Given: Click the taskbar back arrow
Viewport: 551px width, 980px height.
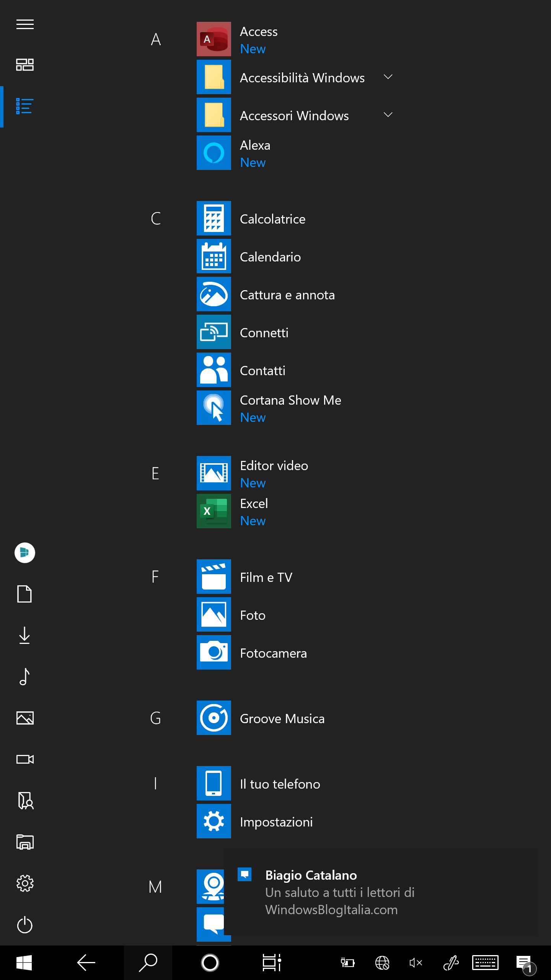Looking at the screenshot, I should click(x=86, y=962).
